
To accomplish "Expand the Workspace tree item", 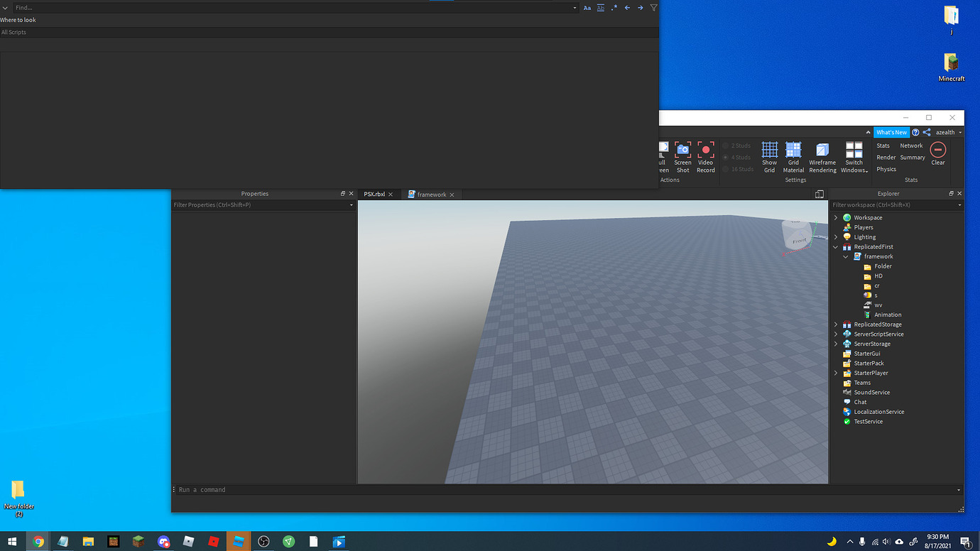I will pos(835,217).
